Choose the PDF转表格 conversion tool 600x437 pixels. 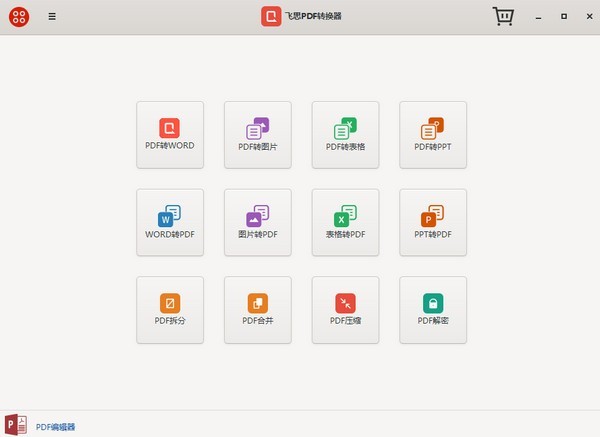click(345, 134)
